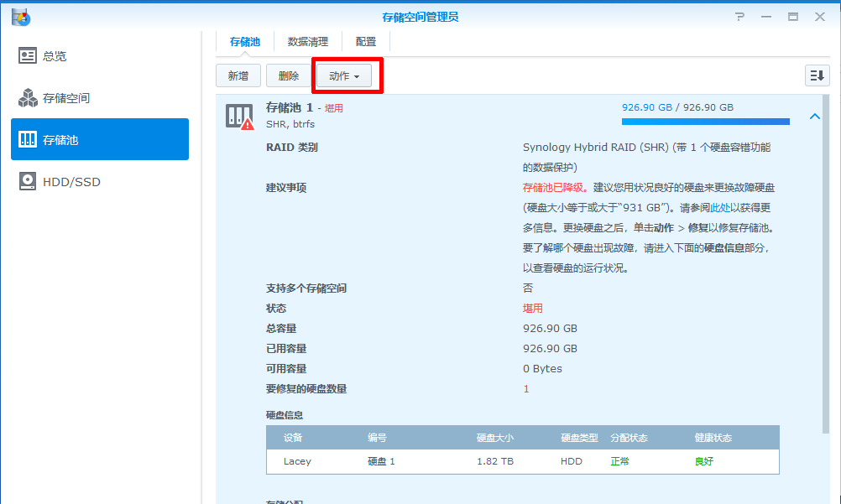This screenshot has height=504, width=841.
Task: Switch to the 配置 tab
Action: point(366,41)
